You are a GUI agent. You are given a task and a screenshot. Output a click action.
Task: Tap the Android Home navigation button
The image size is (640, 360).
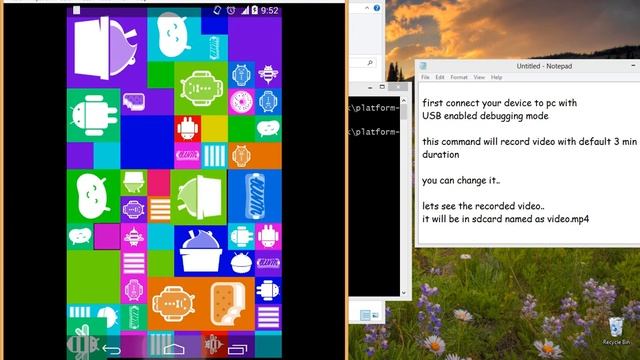tap(174, 349)
